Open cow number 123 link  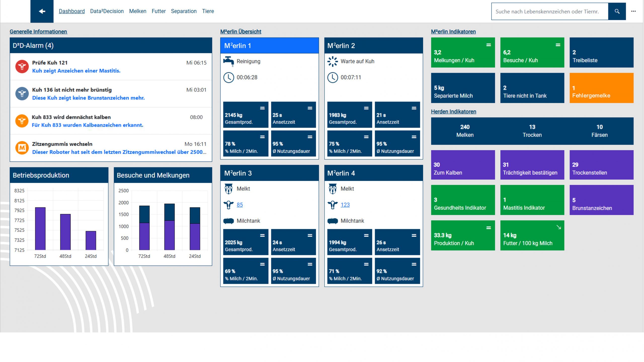[x=345, y=205]
